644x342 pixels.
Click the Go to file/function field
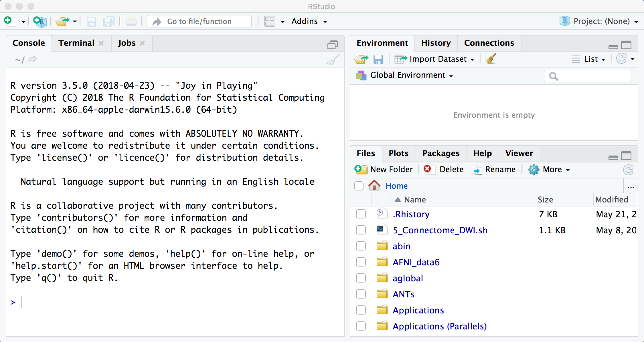click(x=199, y=21)
